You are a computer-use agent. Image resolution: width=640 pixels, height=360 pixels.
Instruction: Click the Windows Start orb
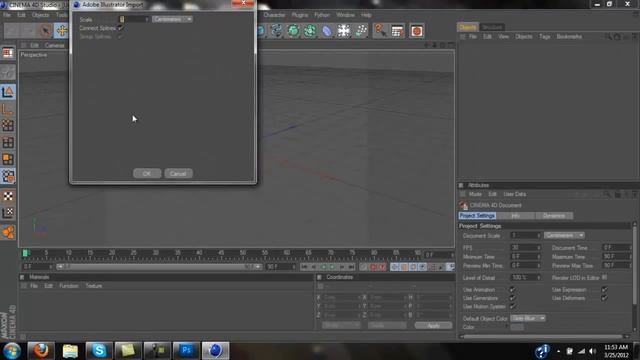pos(12,350)
